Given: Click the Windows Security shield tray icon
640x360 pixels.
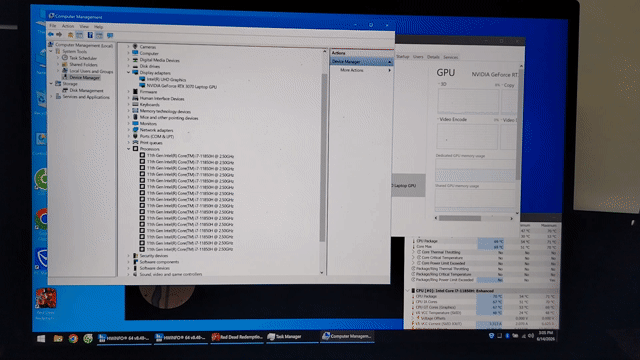Looking at the screenshot, I should click(x=491, y=336).
